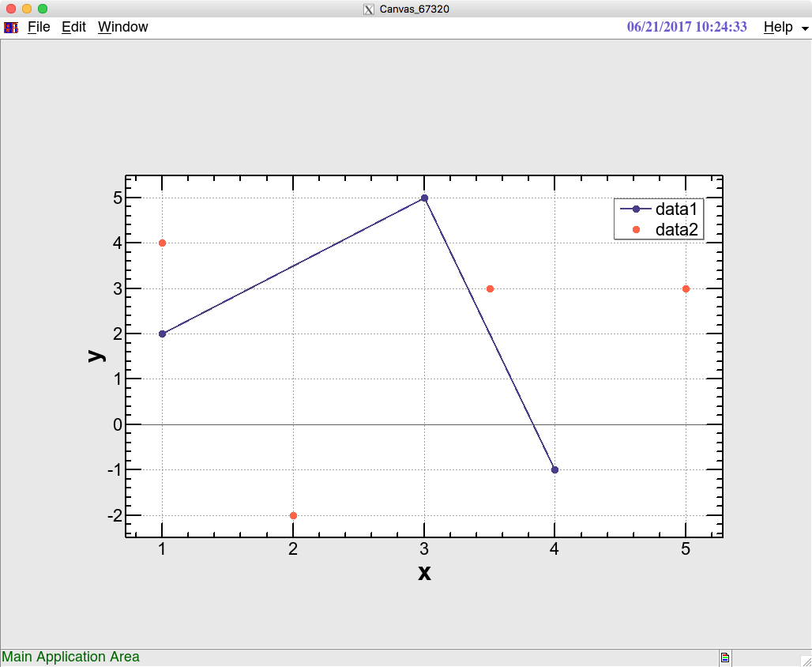Click the data1 marker icon in legend
Image resolution: width=812 pixels, height=667 pixels.
click(636, 209)
